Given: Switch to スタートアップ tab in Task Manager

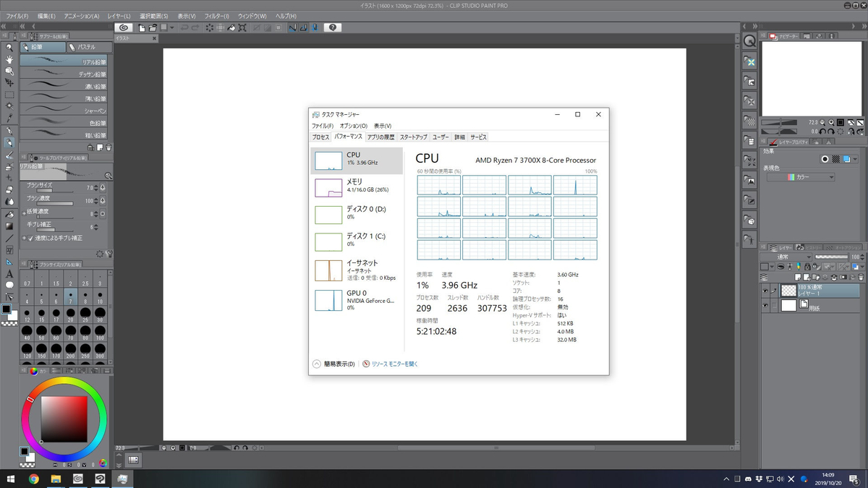Looking at the screenshot, I should 413,137.
